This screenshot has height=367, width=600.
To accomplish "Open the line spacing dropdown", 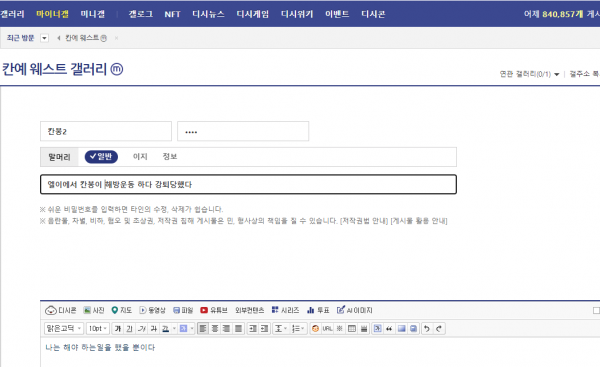I will coord(281,329).
